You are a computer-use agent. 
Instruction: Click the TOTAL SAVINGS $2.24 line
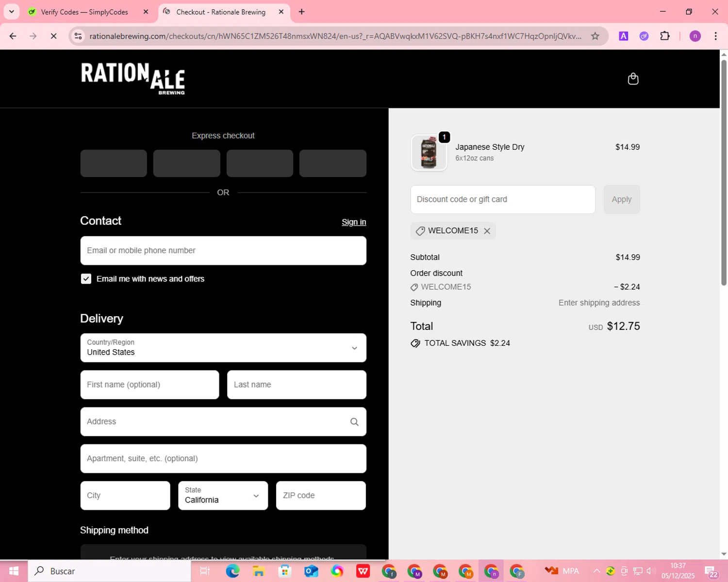click(460, 343)
